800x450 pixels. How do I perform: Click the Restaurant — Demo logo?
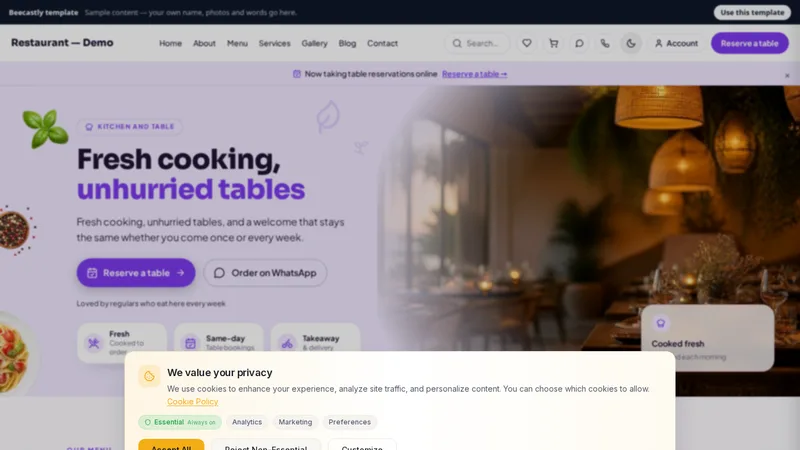(62, 43)
